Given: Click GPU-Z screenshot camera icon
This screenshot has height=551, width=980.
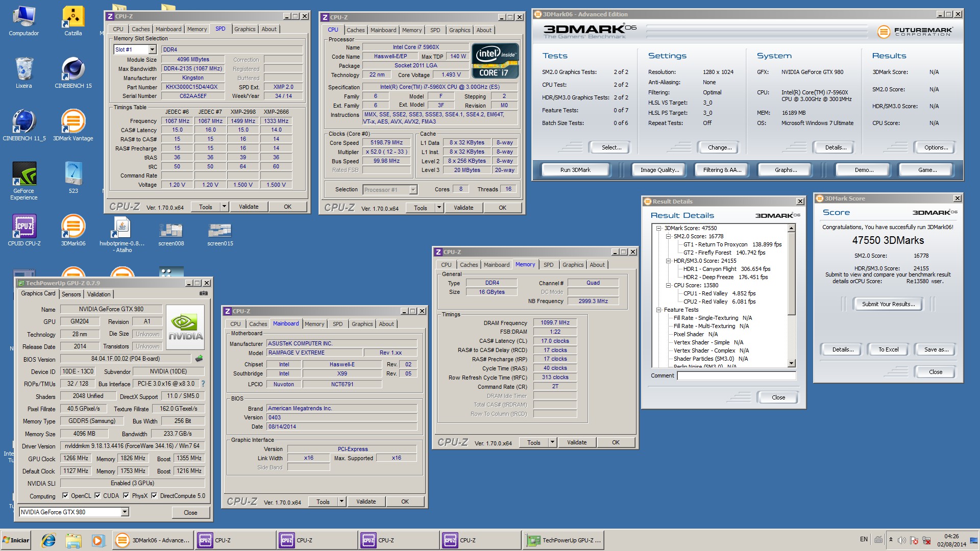Looking at the screenshot, I should pos(203,293).
